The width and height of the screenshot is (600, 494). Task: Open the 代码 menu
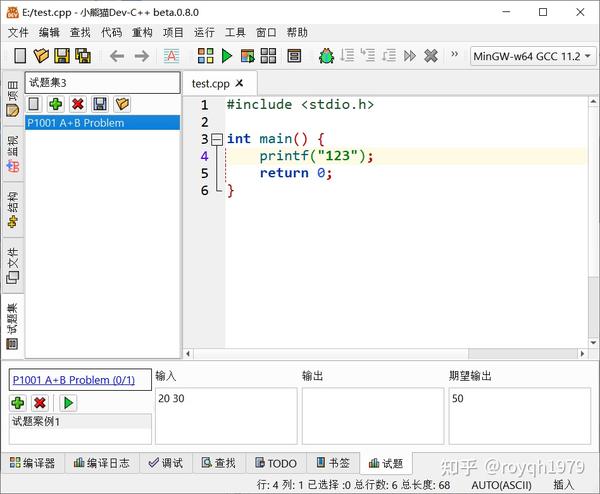click(111, 33)
